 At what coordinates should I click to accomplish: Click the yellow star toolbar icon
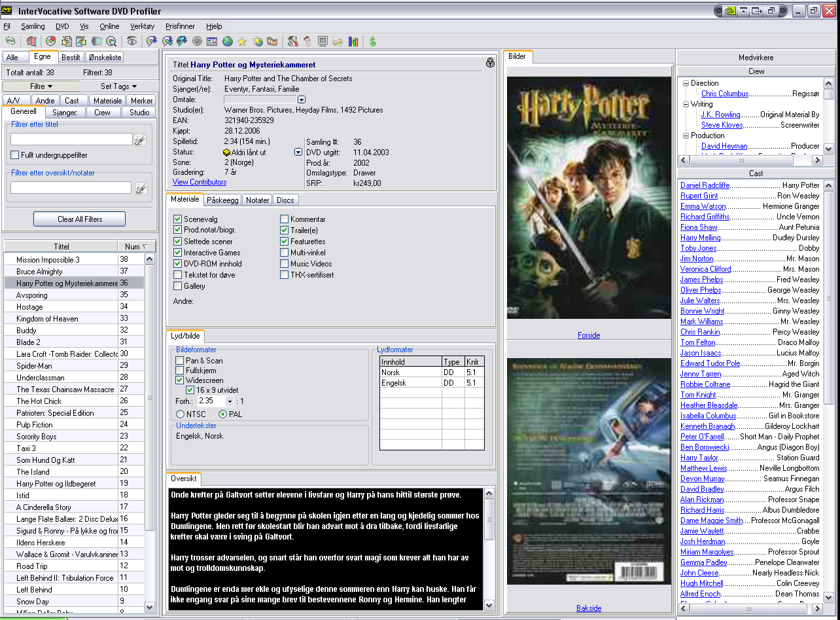(x=242, y=41)
